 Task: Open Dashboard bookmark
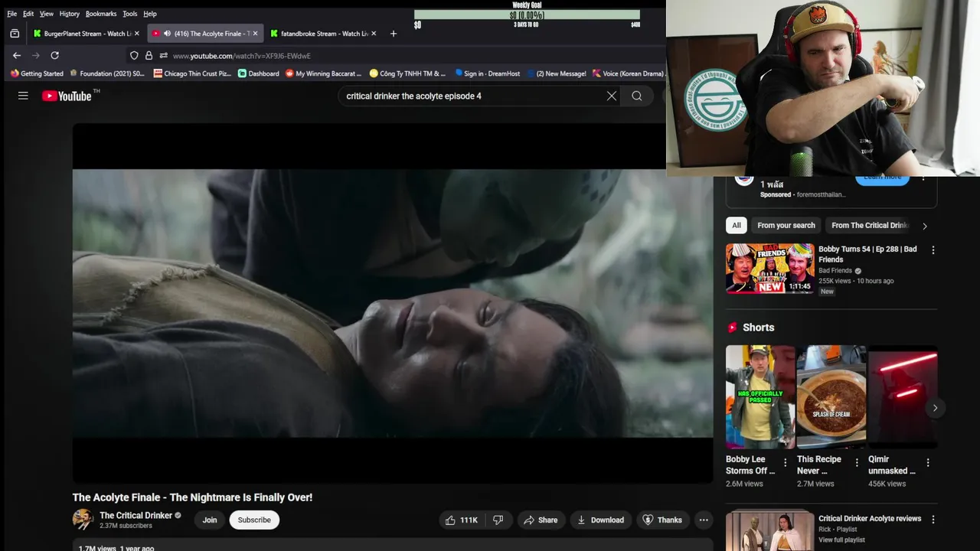coord(259,73)
